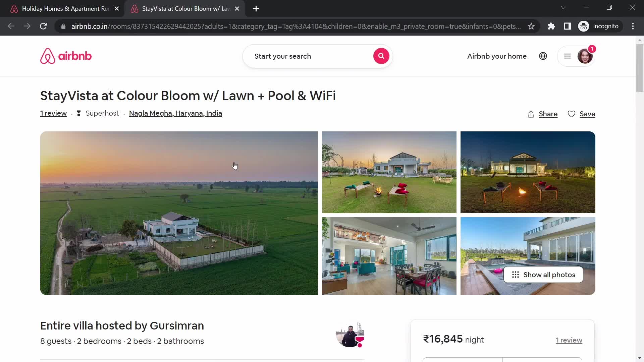Save the listing with the heart toggle

572,114
